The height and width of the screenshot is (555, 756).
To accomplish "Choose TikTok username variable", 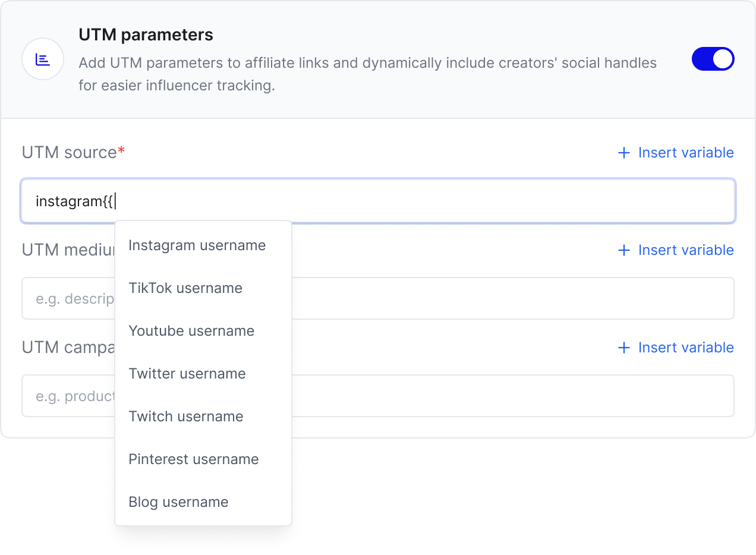I will (185, 288).
